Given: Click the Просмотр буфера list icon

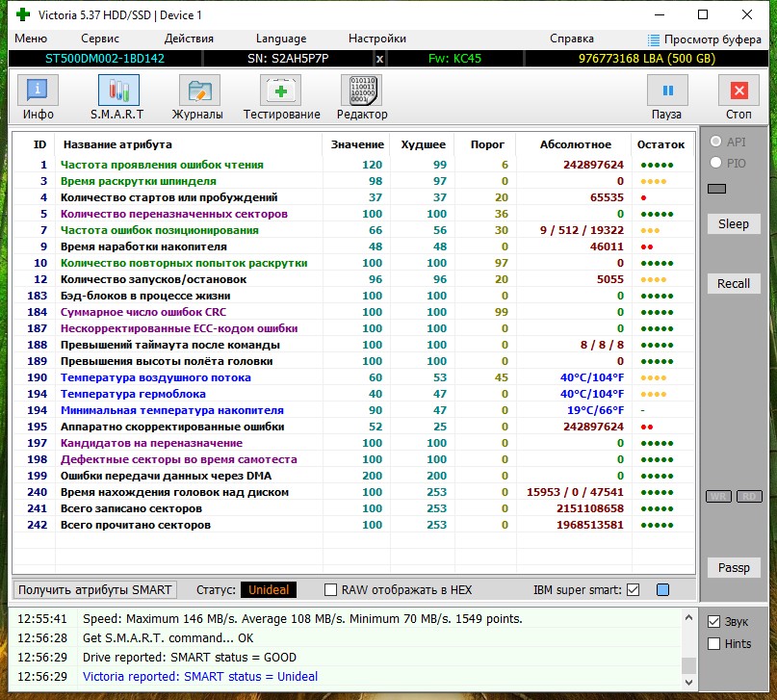Looking at the screenshot, I should click(654, 39).
